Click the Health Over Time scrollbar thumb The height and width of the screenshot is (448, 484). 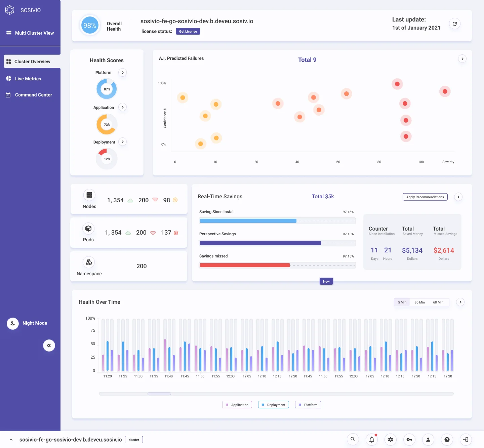tap(159, 394)
